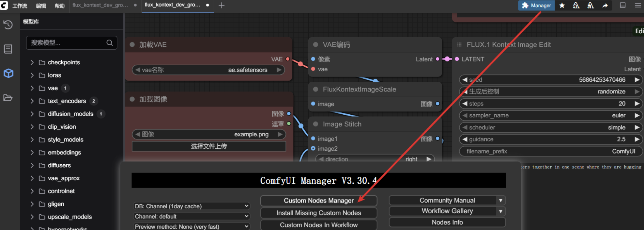
Task: Click the first translate icon next to the star
Action: [576, 6]
